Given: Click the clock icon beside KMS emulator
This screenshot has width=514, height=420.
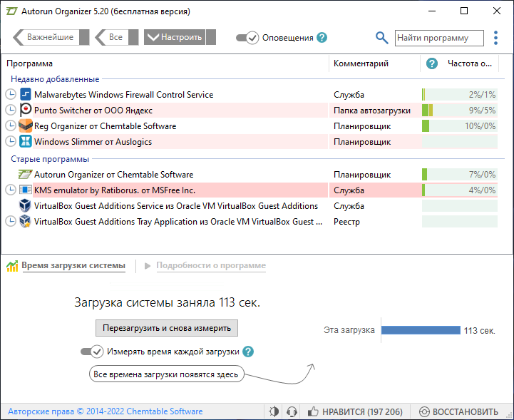Looking at the screenshot, I should click(11, 190).
